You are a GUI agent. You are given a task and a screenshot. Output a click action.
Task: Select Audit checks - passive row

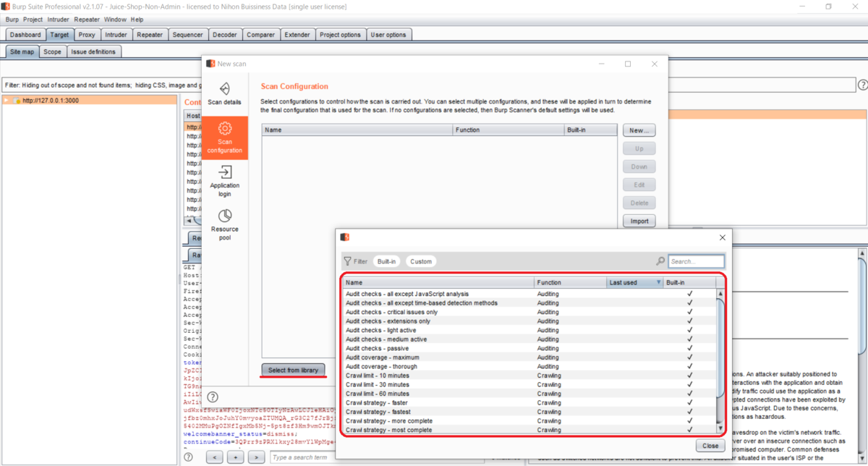click(529, 348)
